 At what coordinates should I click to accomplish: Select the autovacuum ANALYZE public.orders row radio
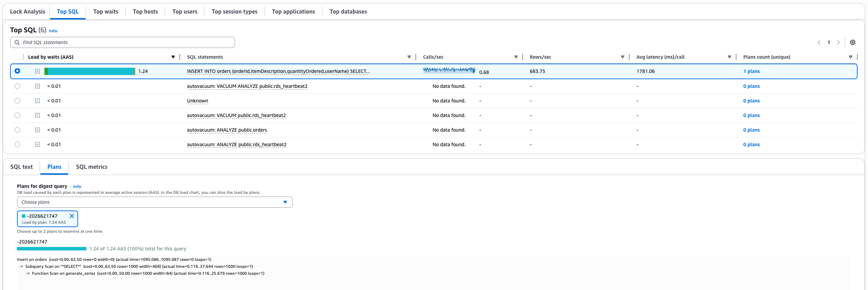(17, 130)
